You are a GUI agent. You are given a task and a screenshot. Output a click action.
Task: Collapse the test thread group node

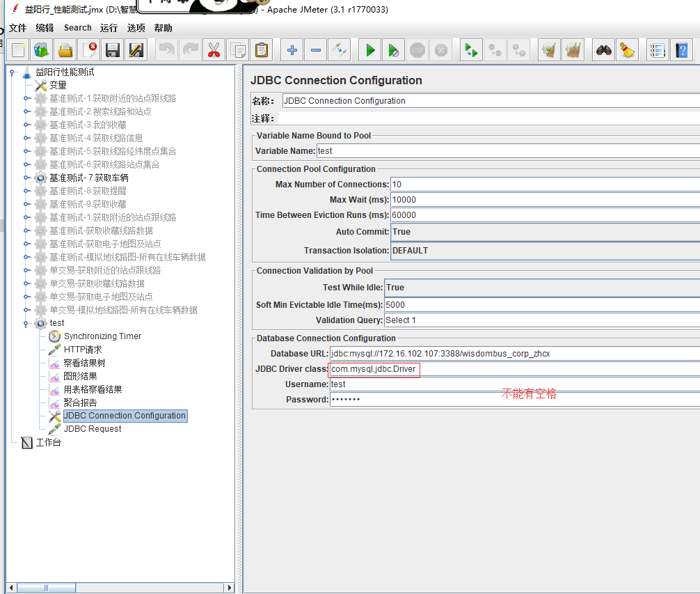26,323
